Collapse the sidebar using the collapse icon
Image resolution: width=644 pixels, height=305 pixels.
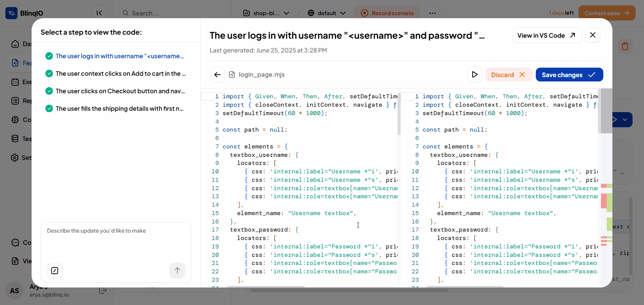(x=99, y=13)
